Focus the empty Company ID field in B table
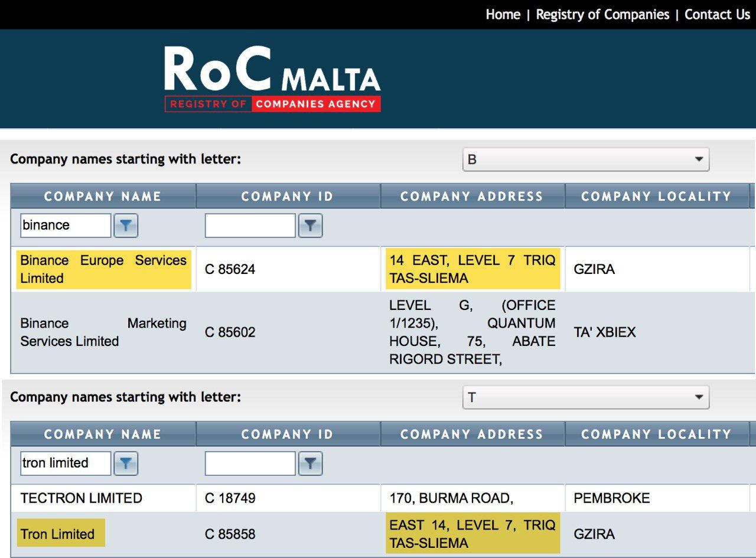The width and height of the screenshot is (756, 558). 250,226
